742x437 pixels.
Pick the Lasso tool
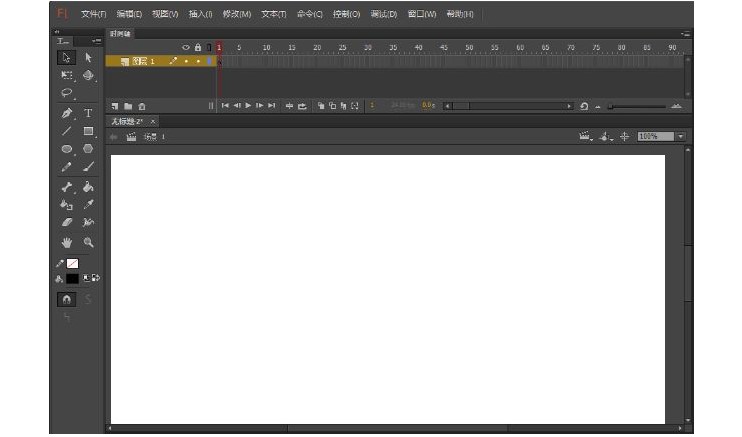coord(66,93)
